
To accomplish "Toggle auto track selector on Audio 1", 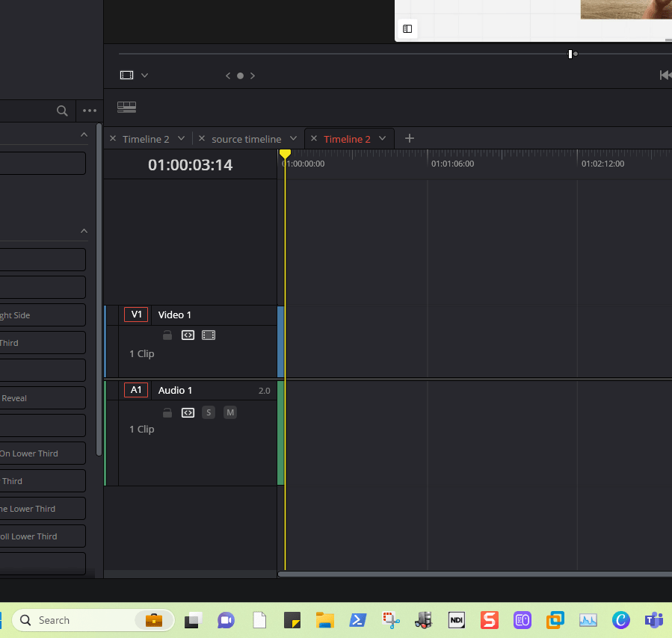I will (x=188, y=413).
